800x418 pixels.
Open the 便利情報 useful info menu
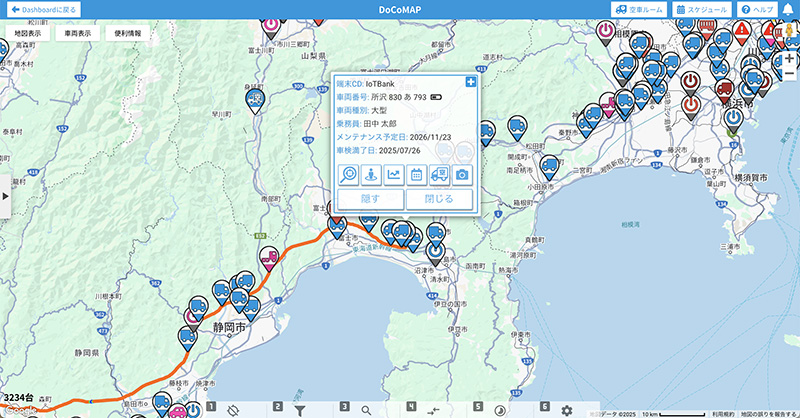pyautogui.click(x=128, y=33)
